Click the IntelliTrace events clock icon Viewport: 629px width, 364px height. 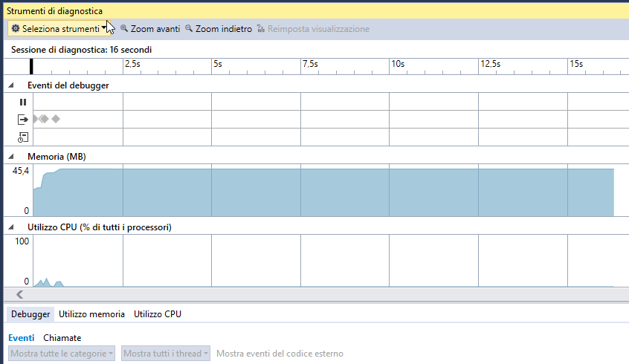(x=23, y=137)
